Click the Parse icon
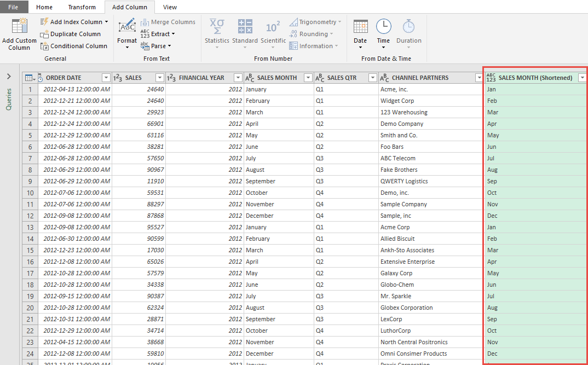This screenshot has width=588, height=365. pyautogui.click(x=145, y=46)
